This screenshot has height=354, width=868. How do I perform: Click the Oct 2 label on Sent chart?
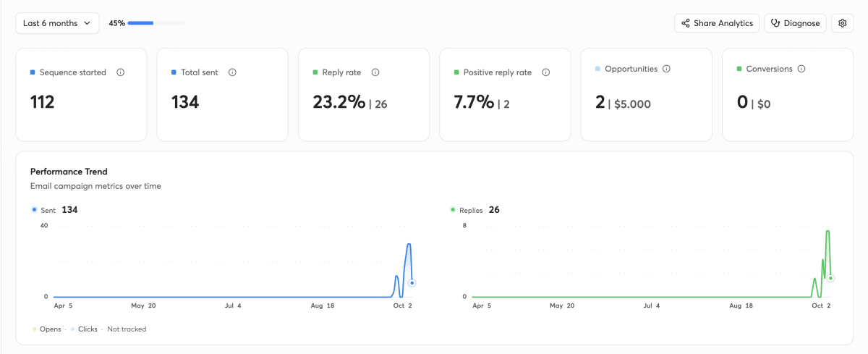click(x=401, y=306)
